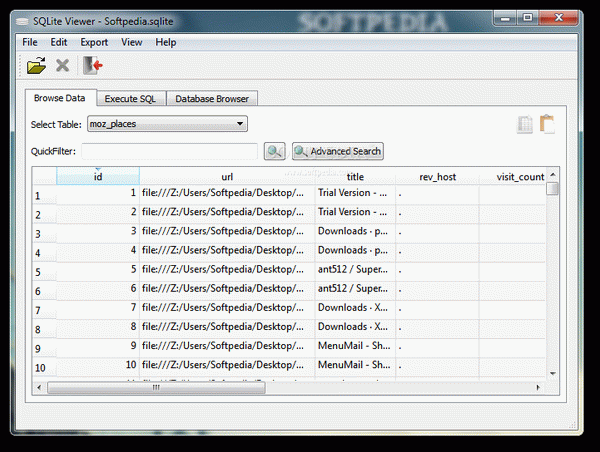This screenshot has height=452, width=600.
Task: Select row header 9
Action: tap(44, 348)
